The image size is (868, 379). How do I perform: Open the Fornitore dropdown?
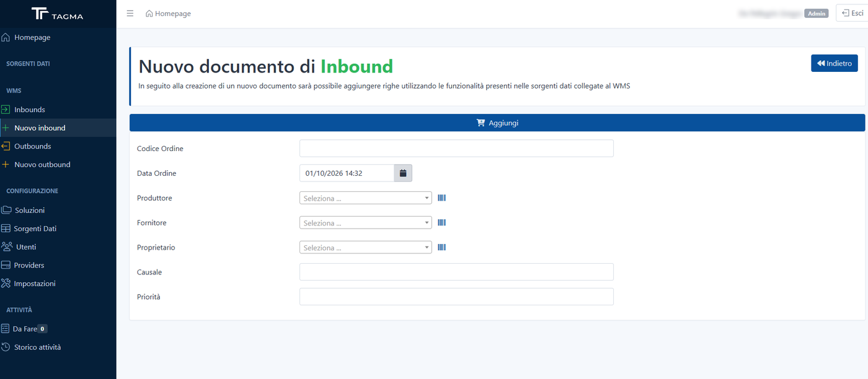(366, 223)
